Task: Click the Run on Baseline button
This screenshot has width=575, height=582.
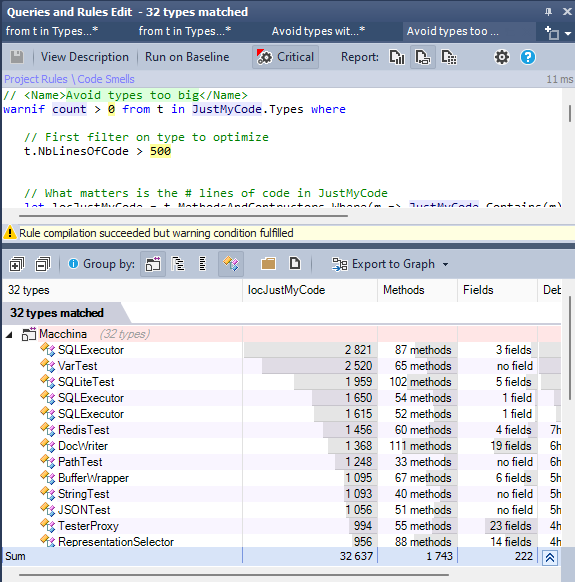Action: click(187, 57)
